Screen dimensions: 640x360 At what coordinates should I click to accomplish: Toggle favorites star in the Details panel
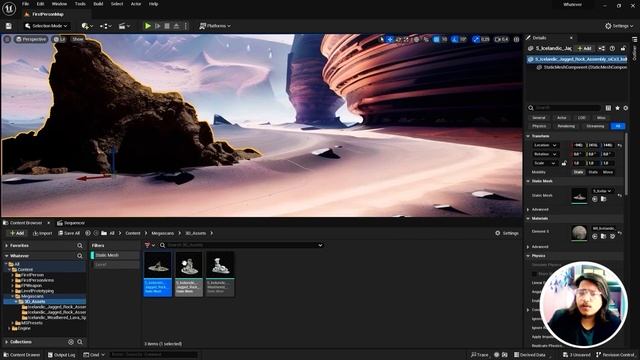617,108
